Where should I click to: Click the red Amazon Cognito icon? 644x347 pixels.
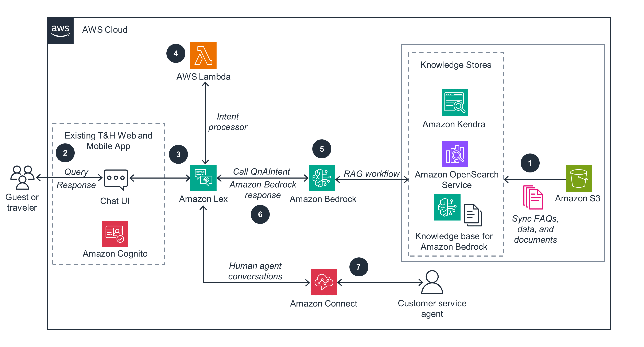(115, 234)
